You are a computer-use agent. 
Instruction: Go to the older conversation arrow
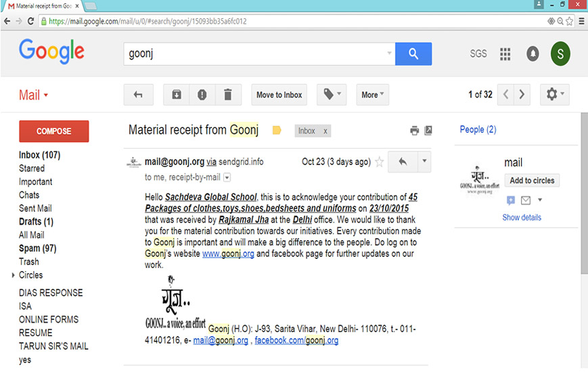pyautogui.click(x=522, y=95)
